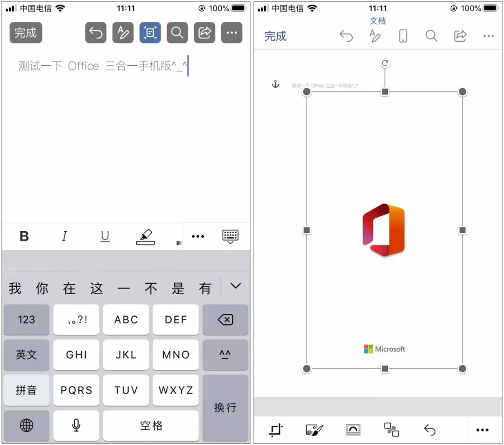The height and width of the screenshot is (445, 504).
Task: Tap the Office logo image
Action: pyautogui.click(x=384, y=230)
